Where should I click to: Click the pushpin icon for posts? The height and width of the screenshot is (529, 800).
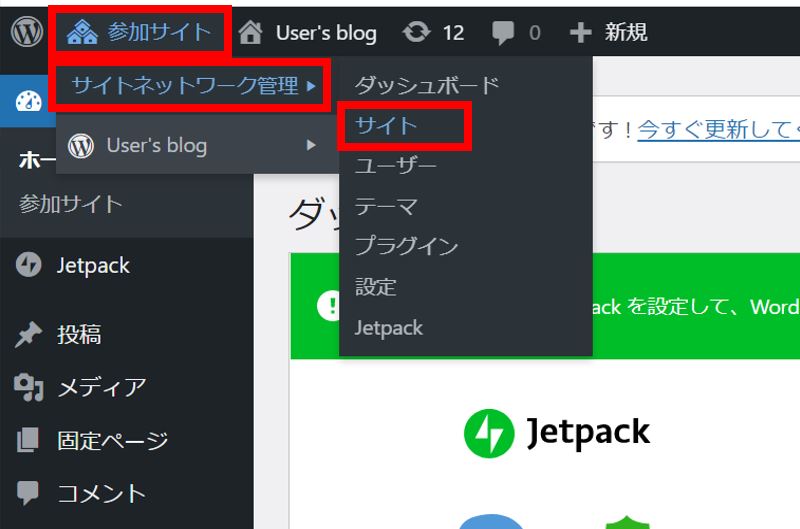[x=28, y=335]
